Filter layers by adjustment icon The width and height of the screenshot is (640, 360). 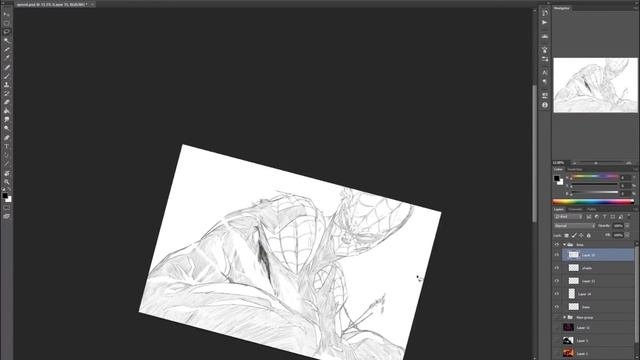[x=597, y=217]
